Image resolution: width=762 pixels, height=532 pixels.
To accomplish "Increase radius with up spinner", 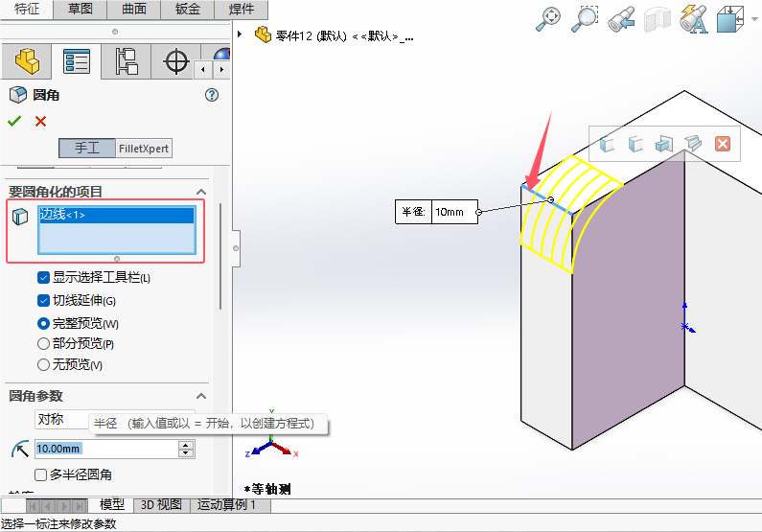I will (186, 445).
